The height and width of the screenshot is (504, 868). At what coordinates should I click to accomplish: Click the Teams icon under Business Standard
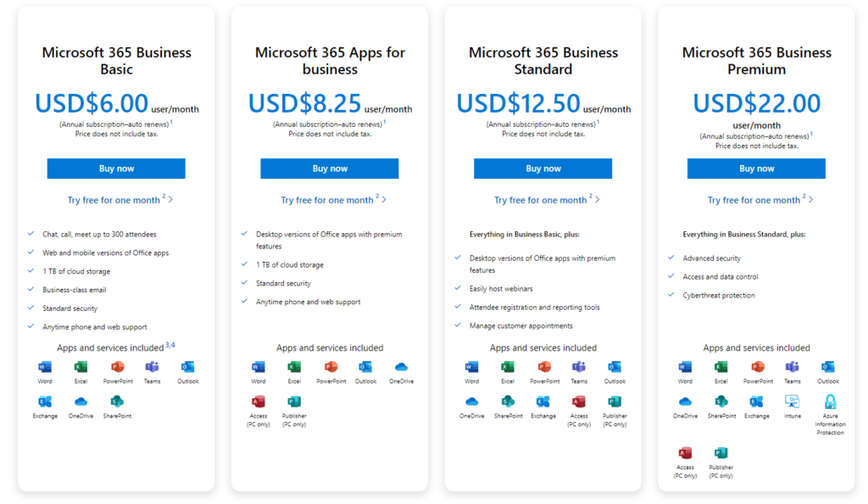click(x=578, y=368)
